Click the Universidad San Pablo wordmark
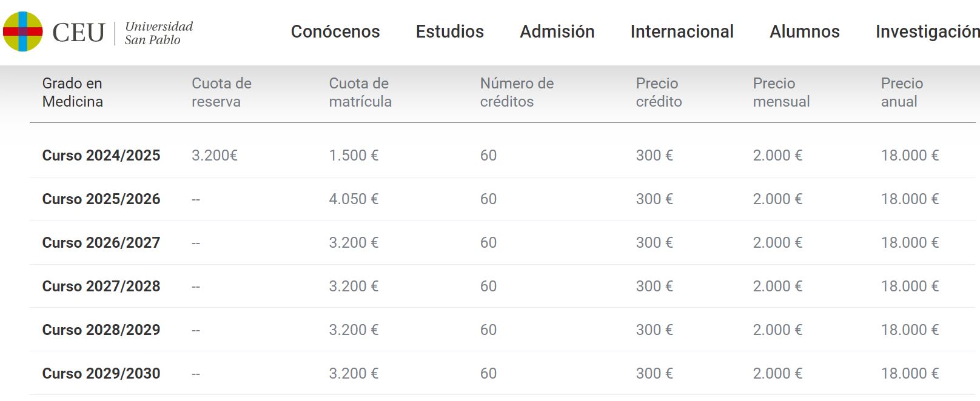 [159, 33]
